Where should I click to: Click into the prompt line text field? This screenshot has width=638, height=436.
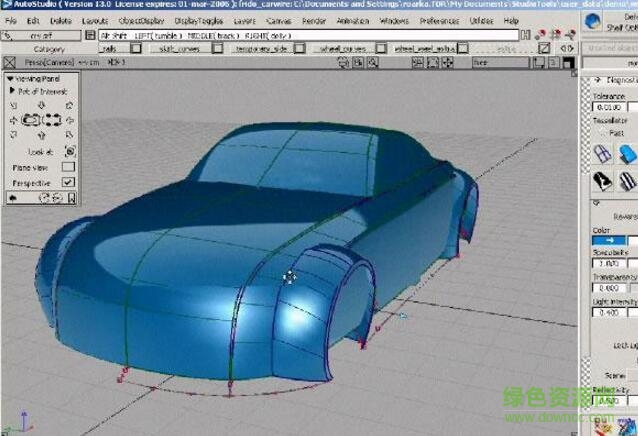[309, 36]
